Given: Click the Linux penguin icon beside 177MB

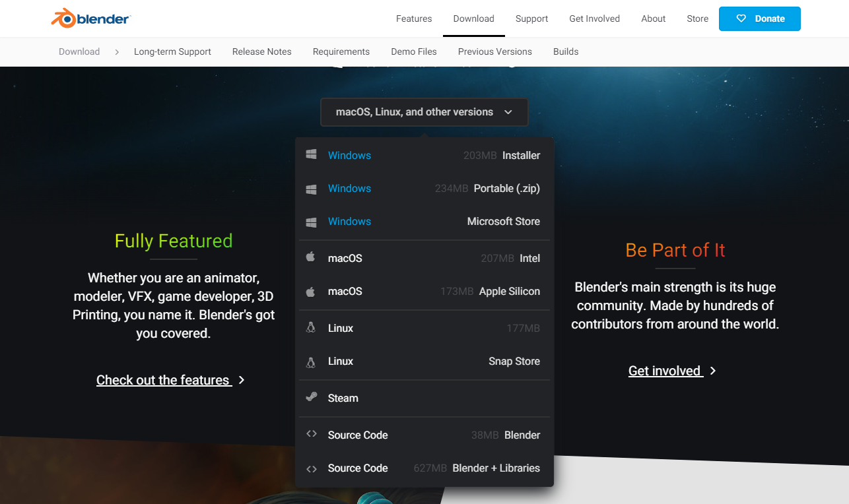Looking at the screenshot, I should [x=311, y=328].
